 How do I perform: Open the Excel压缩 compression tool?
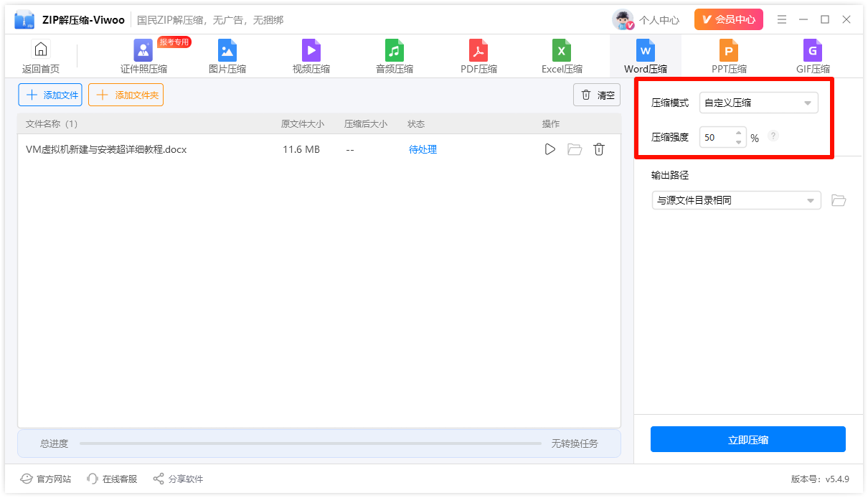[x=562, y=57]
